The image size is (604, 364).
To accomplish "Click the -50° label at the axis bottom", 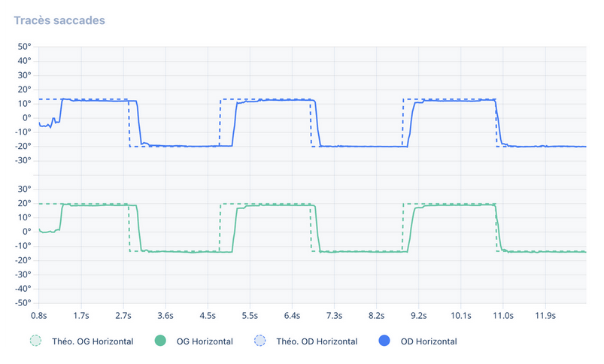I will pyautogui.click(x=23, y=303).
